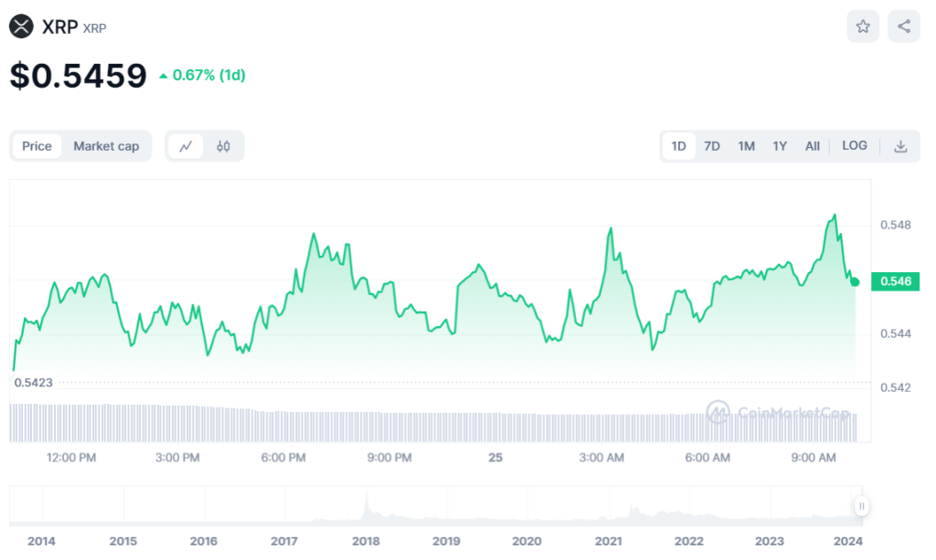Switch to candlestick chart icon
Image resolution: width=936 pixels, height=560 pixels.
pos(223,146)
